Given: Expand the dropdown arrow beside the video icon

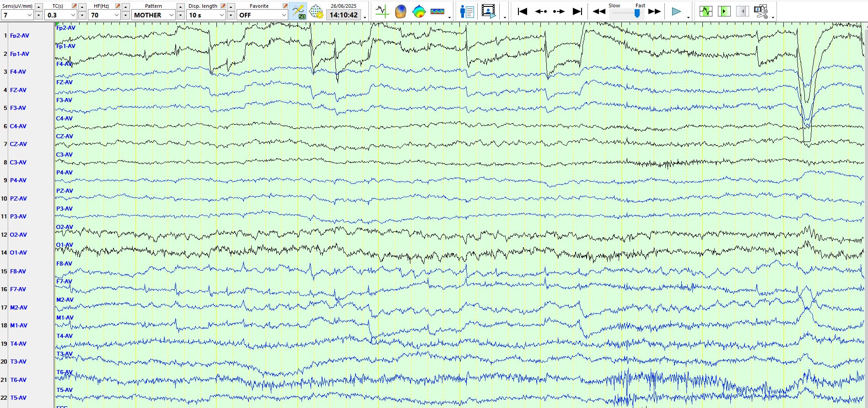Looking at the screenshot, I should point(505,17).
